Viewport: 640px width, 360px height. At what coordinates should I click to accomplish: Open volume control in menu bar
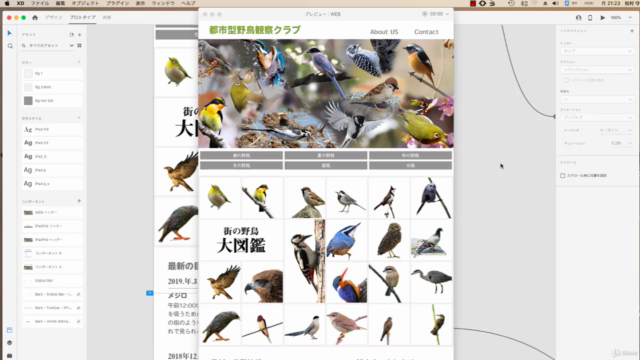click(x=556, y=3)
